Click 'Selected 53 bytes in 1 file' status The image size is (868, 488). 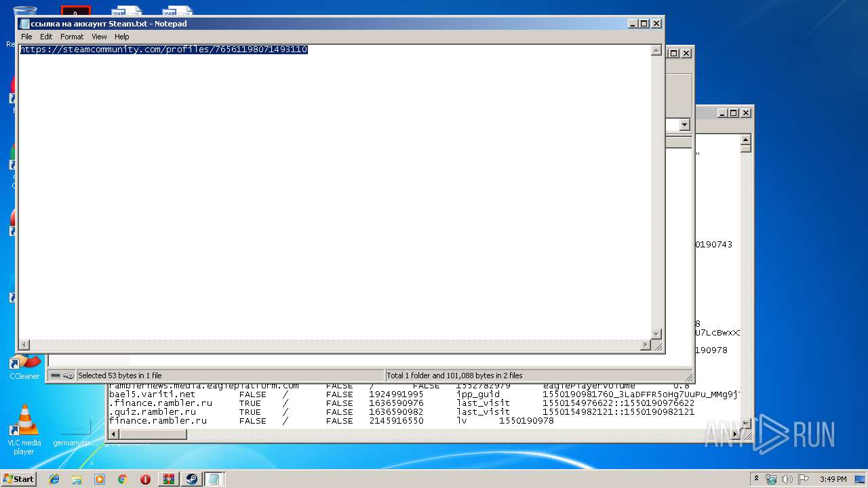pyautogui.click(x=119, y=375)
